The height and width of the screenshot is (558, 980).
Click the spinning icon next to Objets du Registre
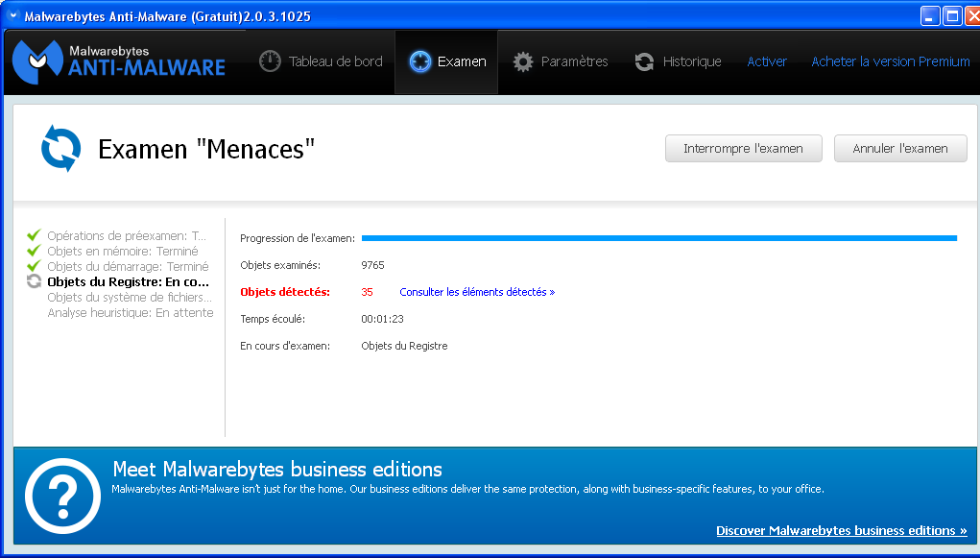click(34, 281)
